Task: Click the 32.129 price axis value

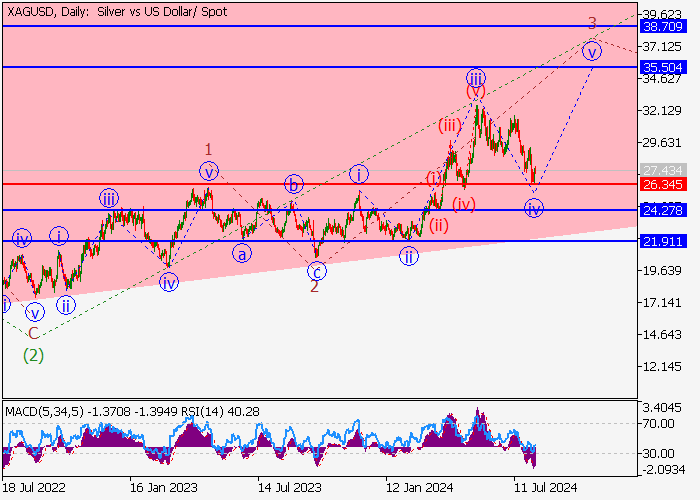Action: [x=662, y=110]
